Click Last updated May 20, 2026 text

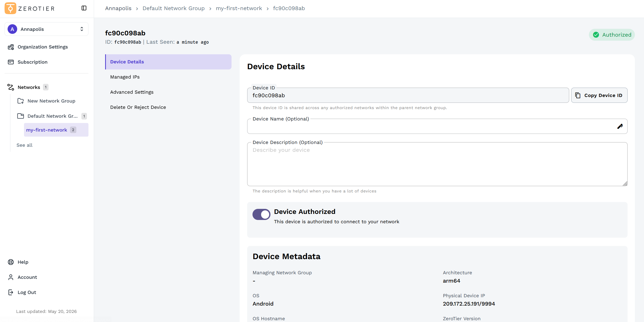(x=47, y=312)
